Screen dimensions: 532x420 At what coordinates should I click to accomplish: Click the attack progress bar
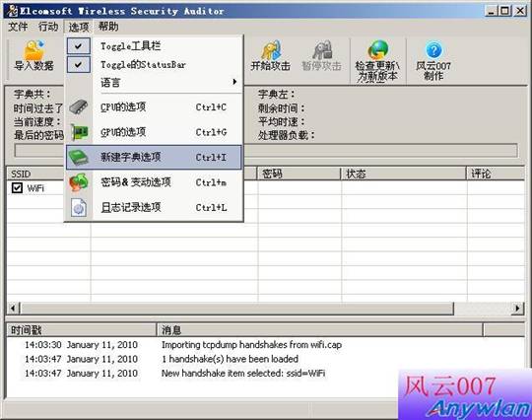[266, 151]
